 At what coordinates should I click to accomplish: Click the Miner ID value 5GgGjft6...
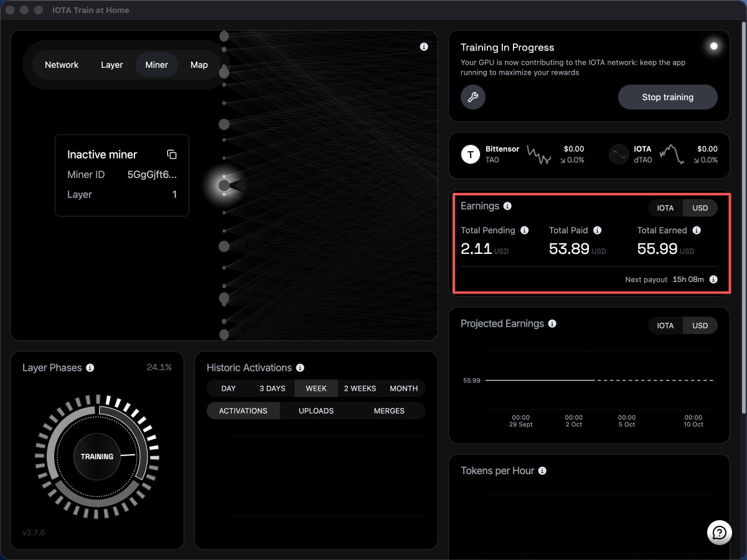point(152,175)
